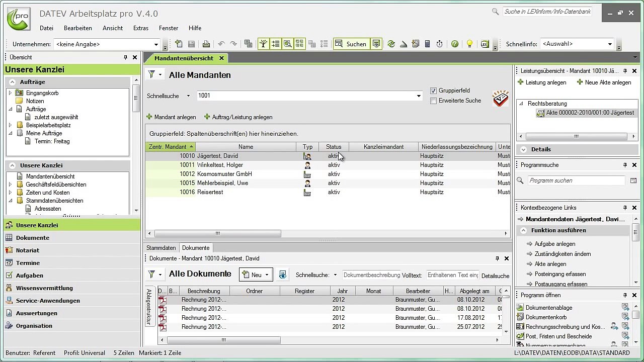644x362 pixels.
Task: Open the Fenster menu
Action: click(169, 28)
